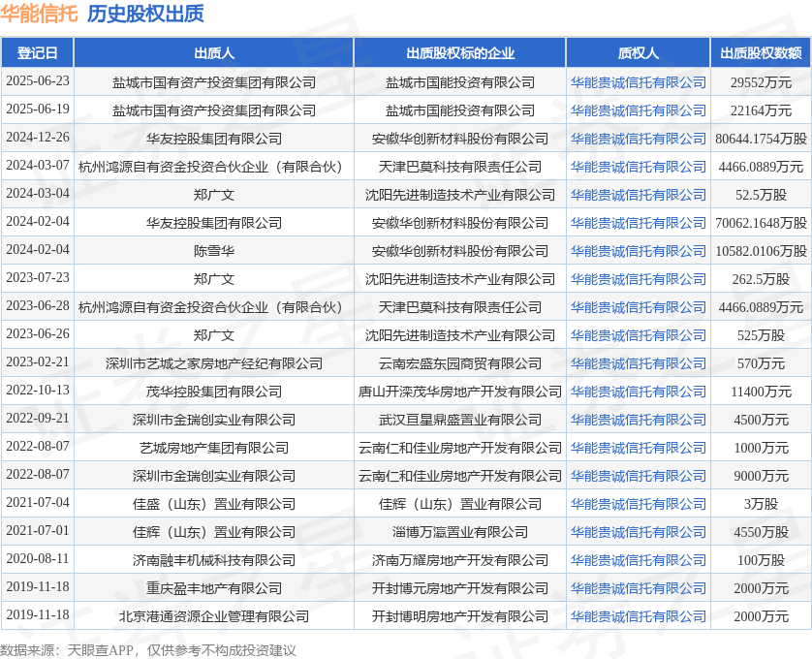Select pledgor 茂华控股集团有限公司
The height and width of the screenshot is (659, 812).
[x=214, y=392]
